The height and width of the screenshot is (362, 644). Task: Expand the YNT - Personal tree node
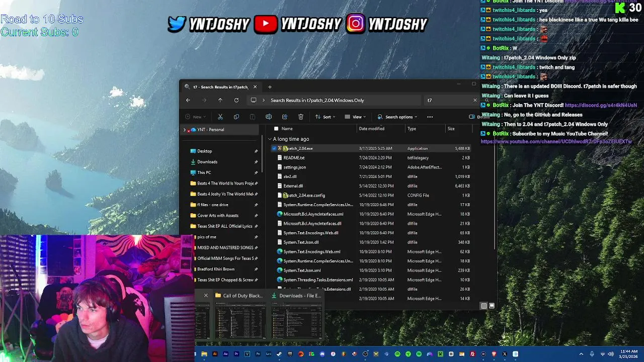click(x=184, y=130)
